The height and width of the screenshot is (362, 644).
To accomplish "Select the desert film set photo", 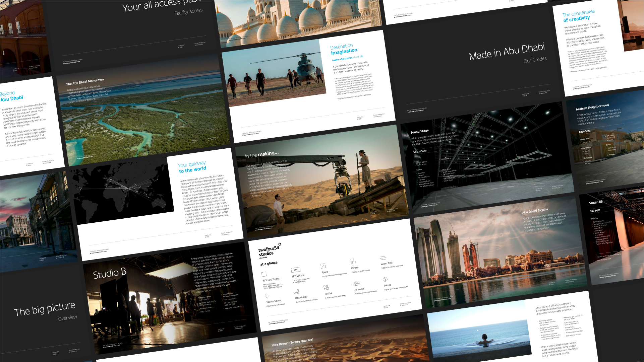I will pyautogui.click(x=322, y=181).
